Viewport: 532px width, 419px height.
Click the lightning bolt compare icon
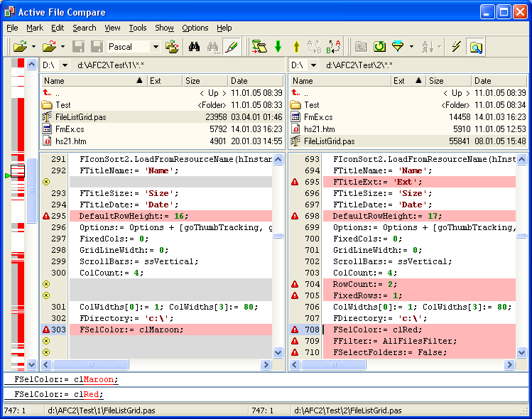(456, 47)
